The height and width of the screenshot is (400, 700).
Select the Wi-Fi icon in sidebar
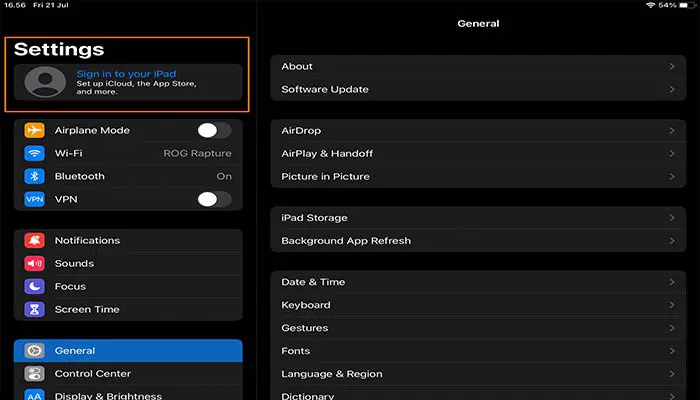pos(36,154)
